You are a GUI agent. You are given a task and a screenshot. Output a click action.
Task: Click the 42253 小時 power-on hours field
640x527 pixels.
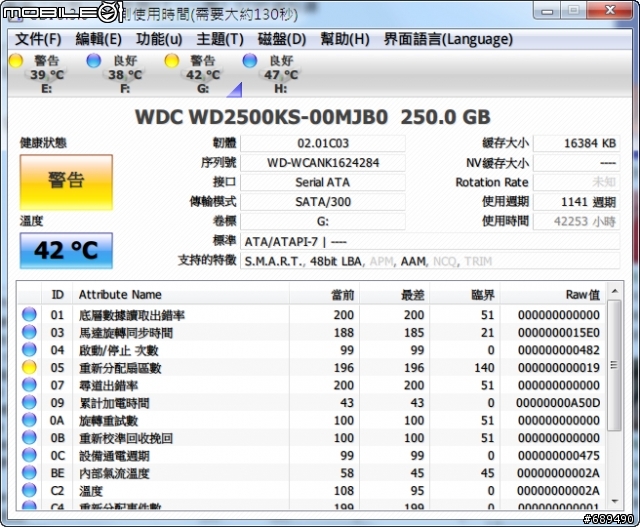[576, 222]
